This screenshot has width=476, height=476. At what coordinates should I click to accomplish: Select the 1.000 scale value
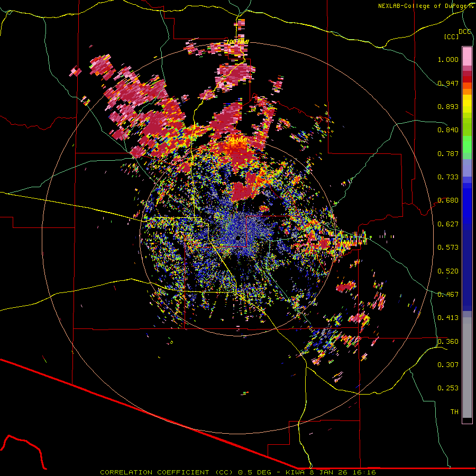[448, 59]
